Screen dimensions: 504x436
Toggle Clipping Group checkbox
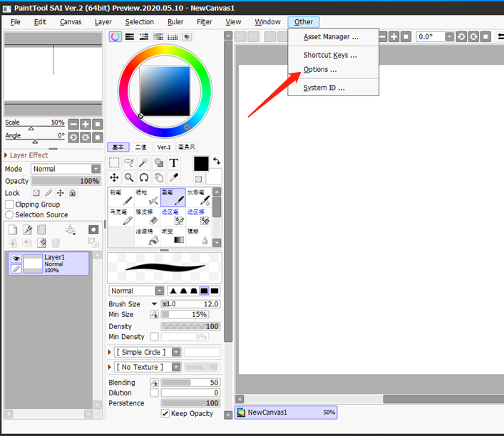point(10,204)
